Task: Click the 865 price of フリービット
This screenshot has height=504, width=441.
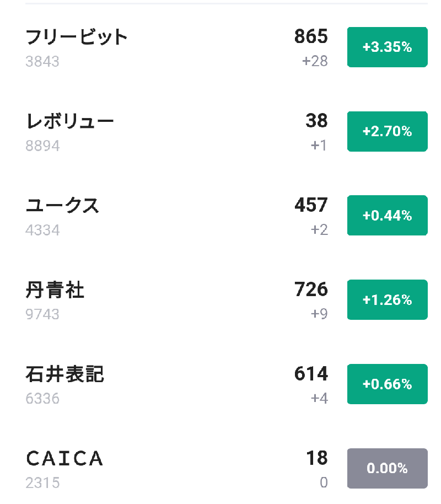Action: (x=311, y=37)
